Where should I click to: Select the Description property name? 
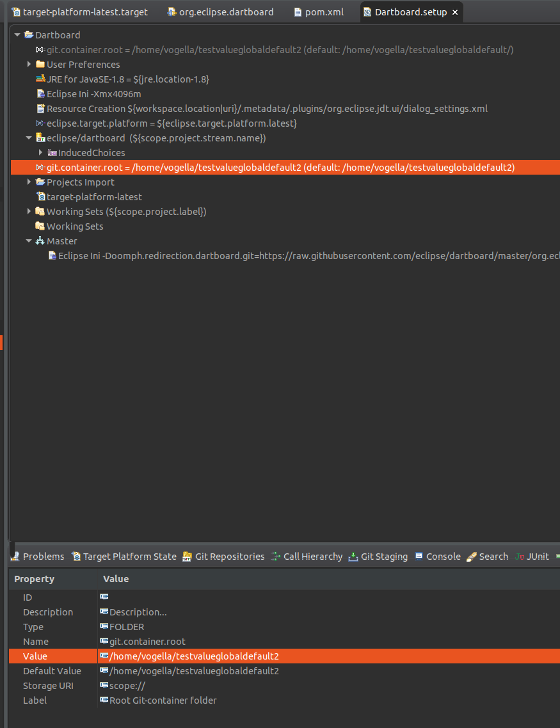pos(48,612)
